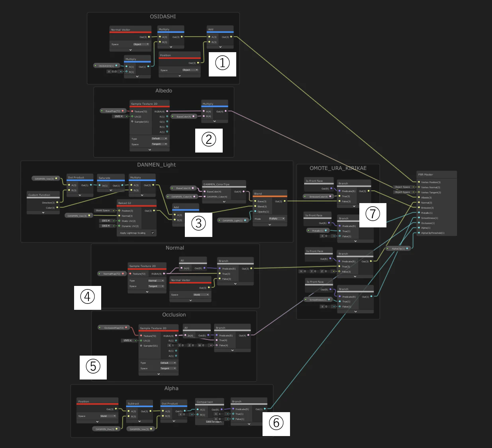Select the OSIDASHI(1) property node
Viewport: 492px width, 448px height.
coord(106,66)
